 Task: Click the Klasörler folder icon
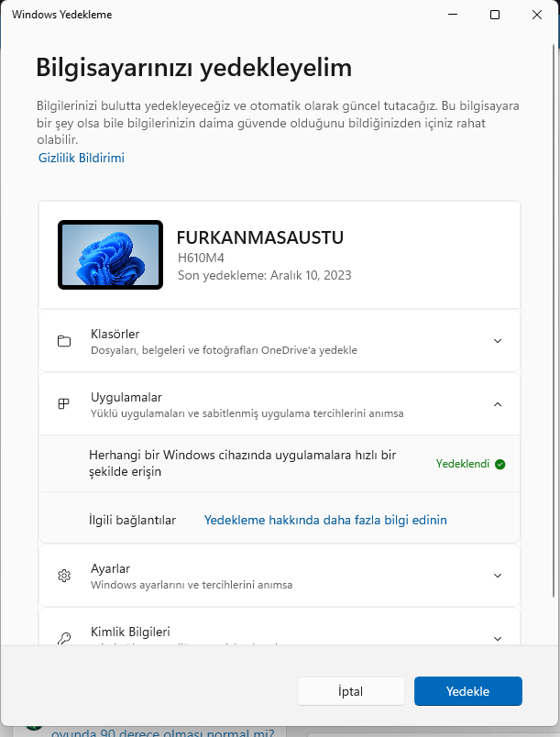(64, 341)
